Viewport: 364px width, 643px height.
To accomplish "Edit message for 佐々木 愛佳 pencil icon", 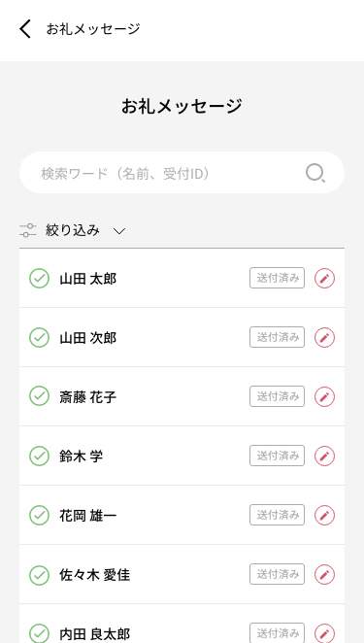I will click(324, 574).
